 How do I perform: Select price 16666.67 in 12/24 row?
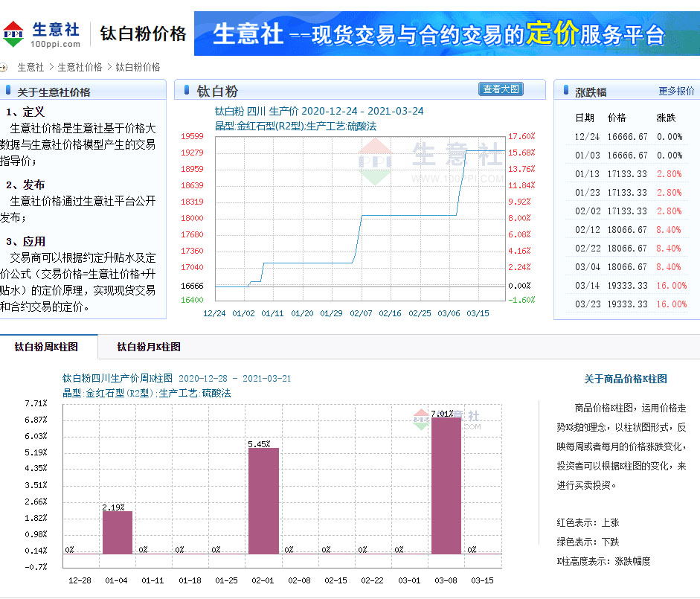pyautogui.click(x=627, y=137)
